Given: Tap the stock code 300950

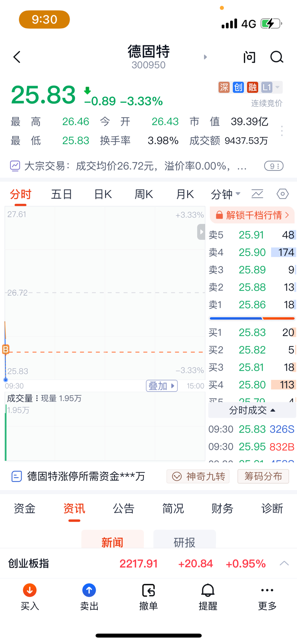Looking at the screenshot, I should (148, 65).
